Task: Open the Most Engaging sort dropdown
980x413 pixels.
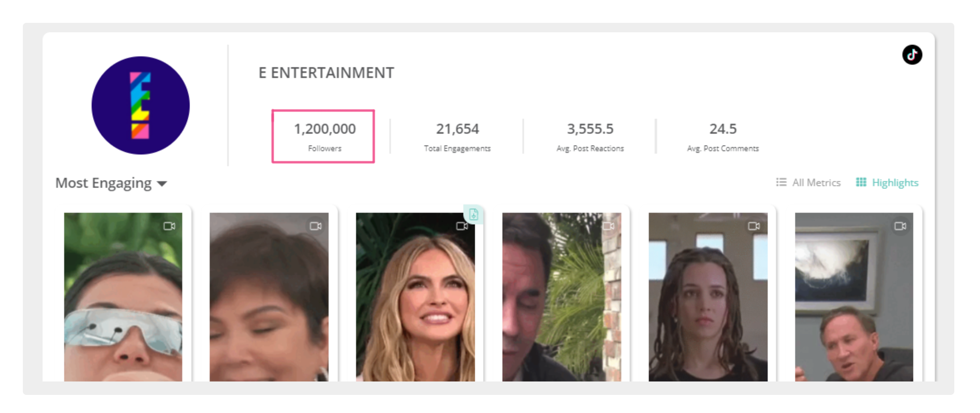Action: pyautogui.click(x=111, y=183)
